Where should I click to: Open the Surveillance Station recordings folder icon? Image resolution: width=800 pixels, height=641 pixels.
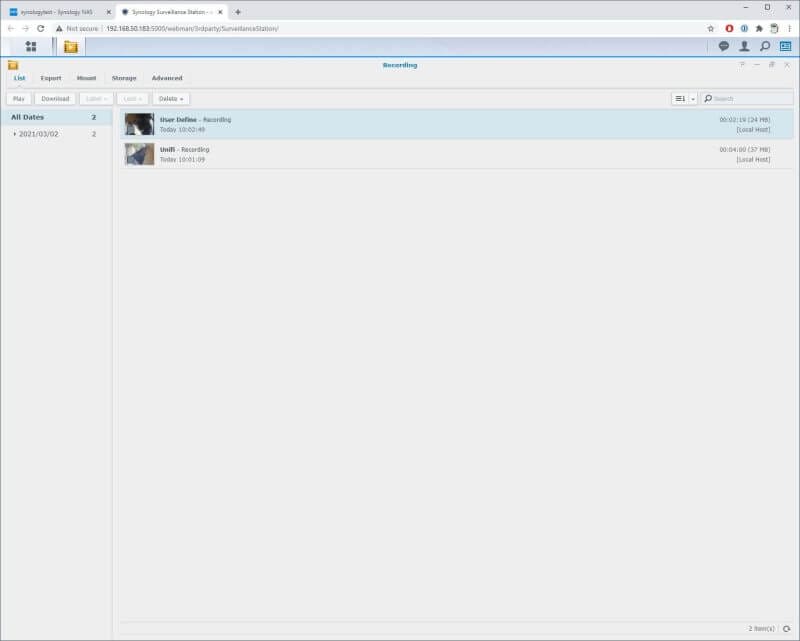(x=14, y=63)
